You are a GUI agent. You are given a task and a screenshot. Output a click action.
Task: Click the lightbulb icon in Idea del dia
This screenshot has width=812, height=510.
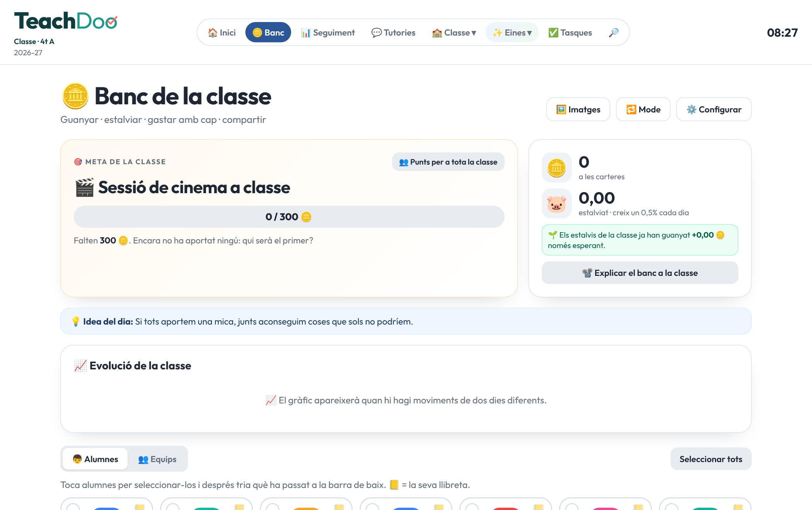76,321
